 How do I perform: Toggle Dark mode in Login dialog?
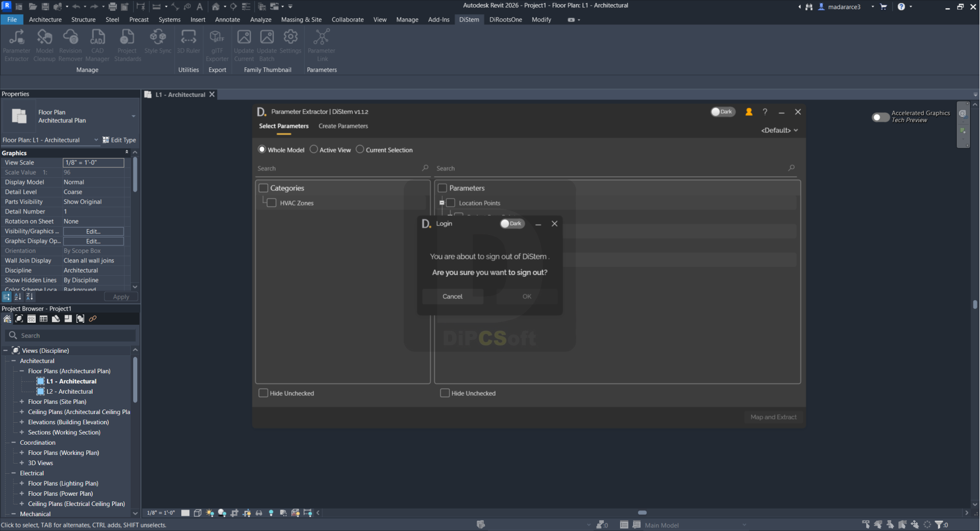click(x=512, y=224)
